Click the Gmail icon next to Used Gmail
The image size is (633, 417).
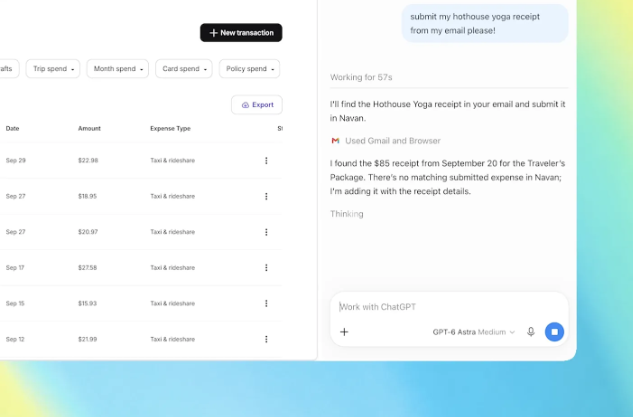(x=335, y=140)
